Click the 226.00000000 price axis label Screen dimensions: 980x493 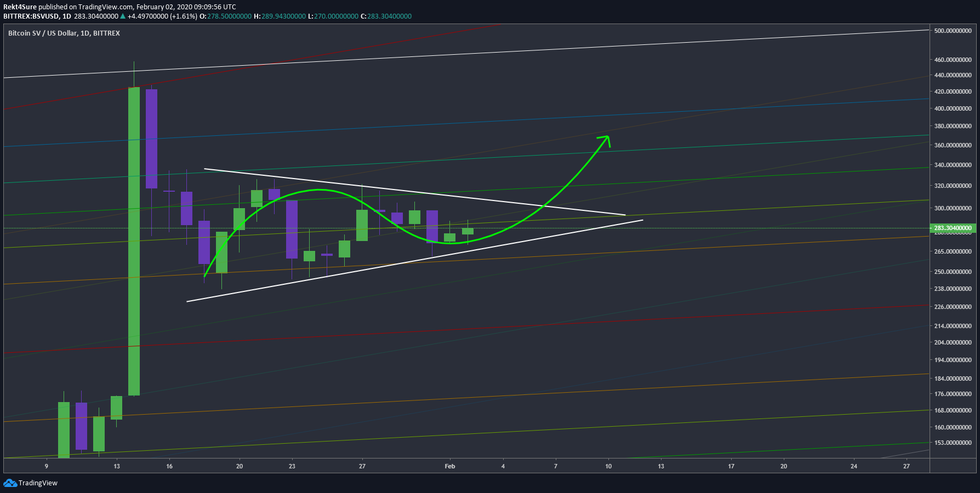(953, 307)
